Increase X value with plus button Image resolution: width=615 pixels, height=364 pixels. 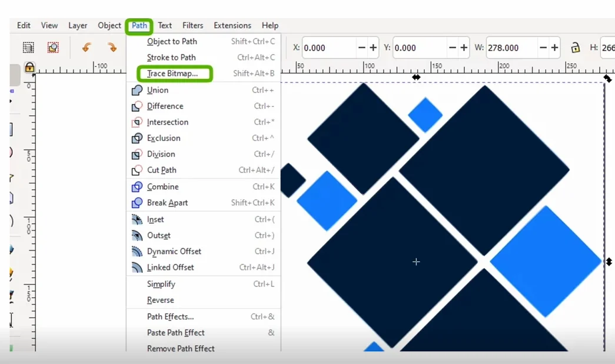(x=373, y=48)
